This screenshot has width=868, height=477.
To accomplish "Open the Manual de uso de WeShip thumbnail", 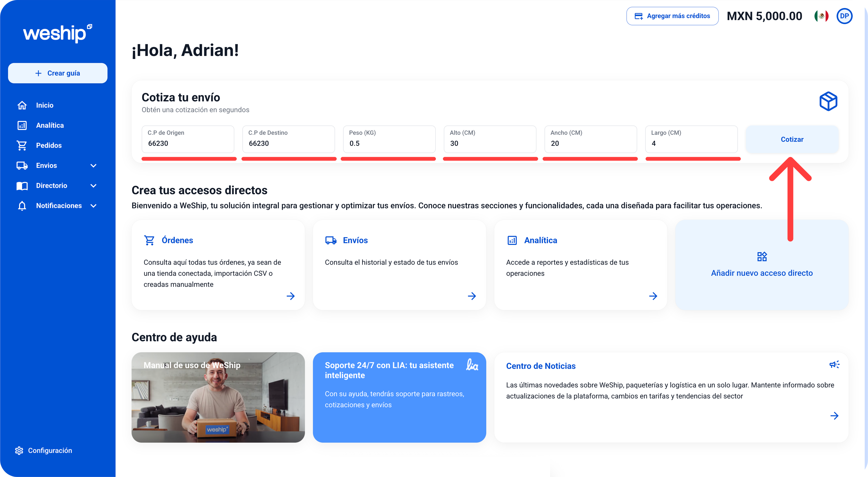I will click(218, 397).
